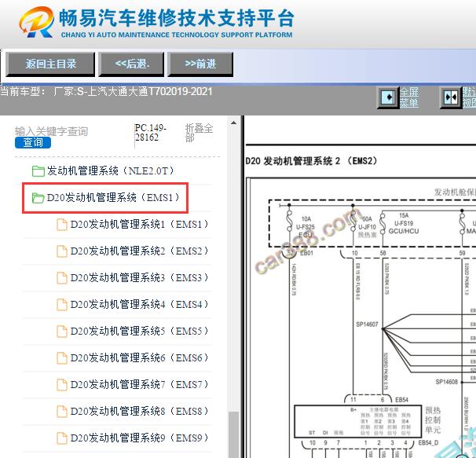This screenshot has width=476, height=458.
Task: Open D20发动机管理系统5（EMS5） document
Action: pos(139,331)
